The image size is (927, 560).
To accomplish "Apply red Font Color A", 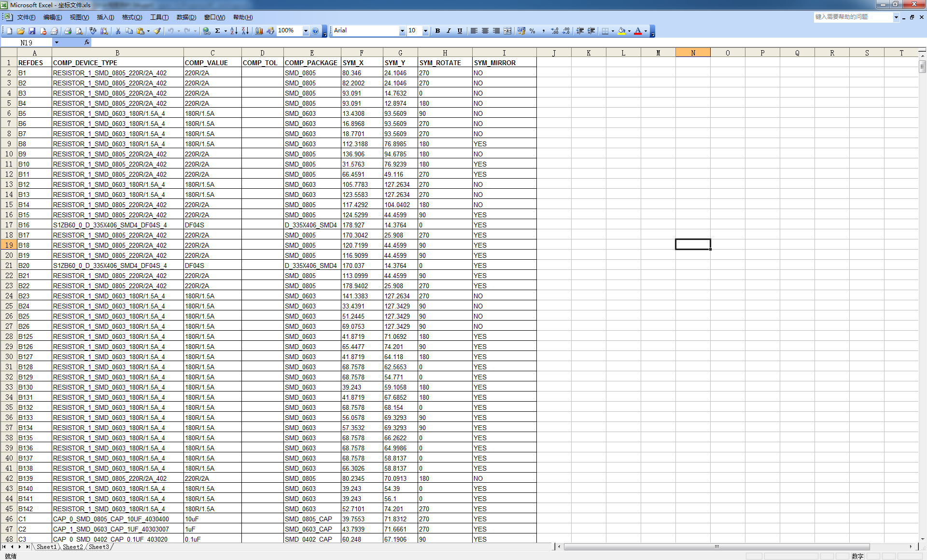I will 638,31.
